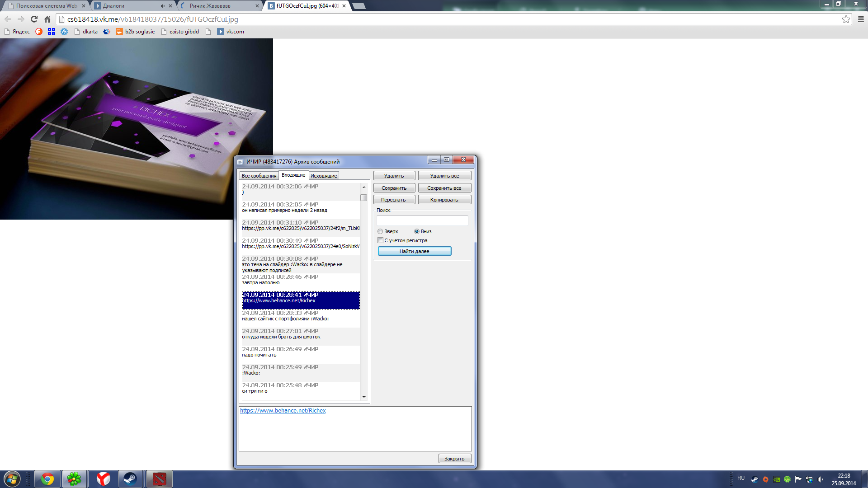The width and height of the screenshot is (868, 488).
Task: Open Yandex browser taskbar icon
Action: [x=104, y=479]
